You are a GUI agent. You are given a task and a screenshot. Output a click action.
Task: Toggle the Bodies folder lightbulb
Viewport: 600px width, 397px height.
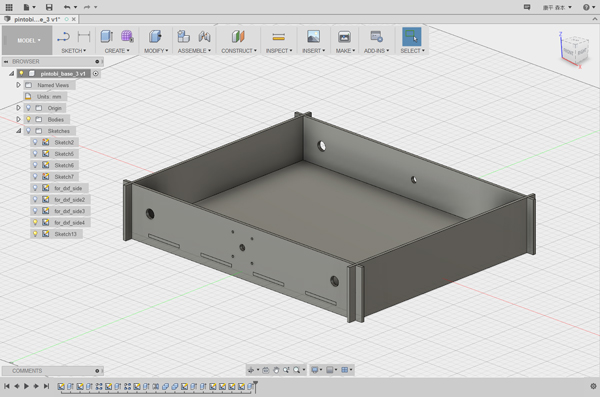pos(28,119)
